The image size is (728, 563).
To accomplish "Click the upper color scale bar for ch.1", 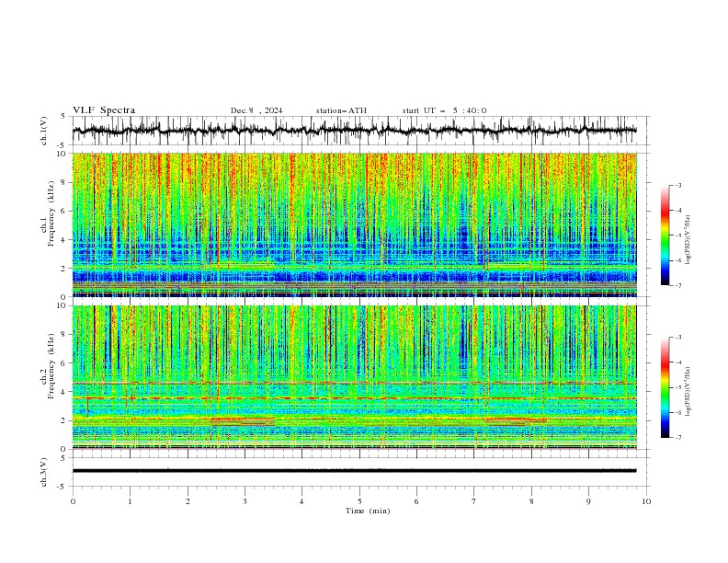I will pyautogui.click(x=665, y=236).
